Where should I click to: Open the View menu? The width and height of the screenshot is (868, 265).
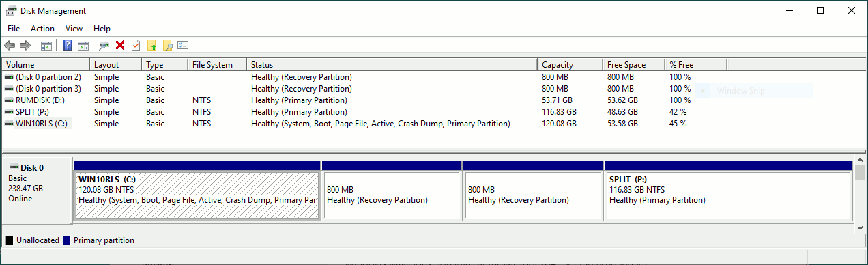[x=74, y=29]
